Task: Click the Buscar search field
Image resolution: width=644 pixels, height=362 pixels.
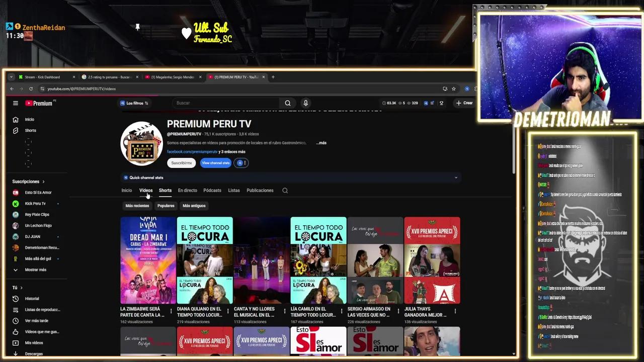Action: tap(226, 103)
